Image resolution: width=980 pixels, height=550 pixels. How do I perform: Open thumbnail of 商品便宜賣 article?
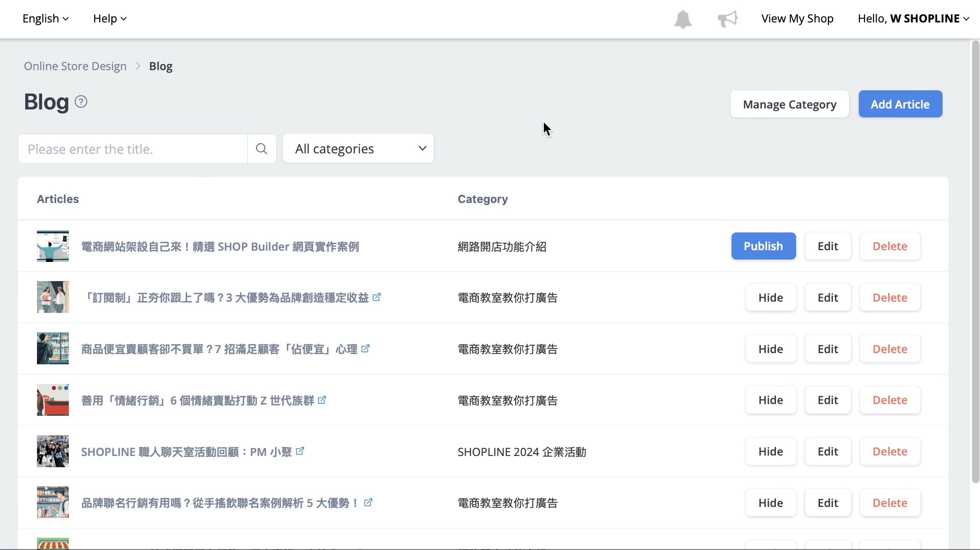point(53,348)
